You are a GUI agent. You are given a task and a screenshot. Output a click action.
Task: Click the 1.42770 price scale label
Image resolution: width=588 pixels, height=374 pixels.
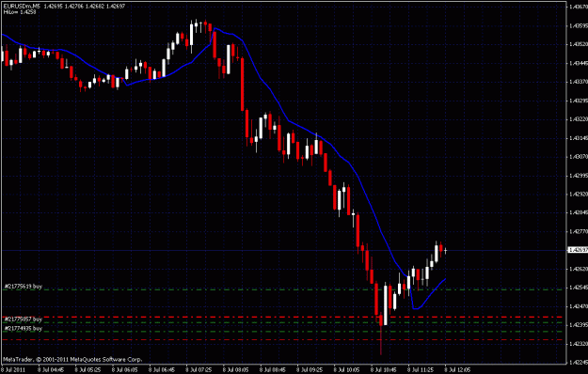click(579, 231)
